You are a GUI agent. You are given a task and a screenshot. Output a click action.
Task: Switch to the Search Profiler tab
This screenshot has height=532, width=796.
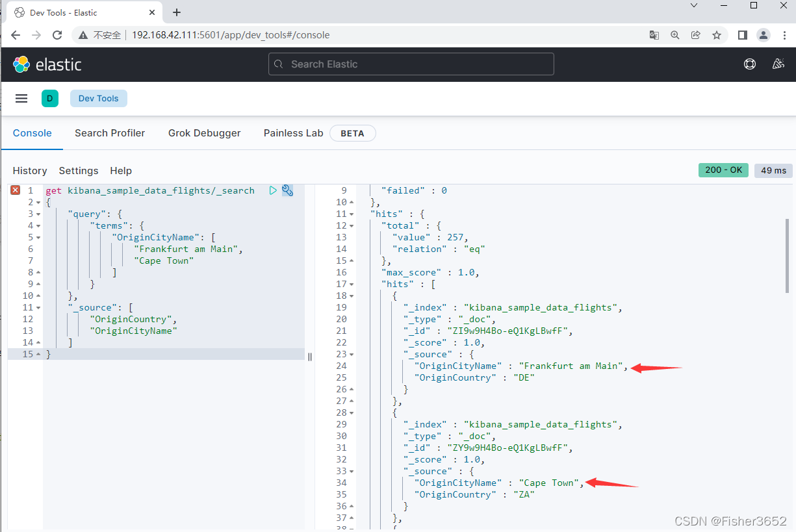click(110, 133)
